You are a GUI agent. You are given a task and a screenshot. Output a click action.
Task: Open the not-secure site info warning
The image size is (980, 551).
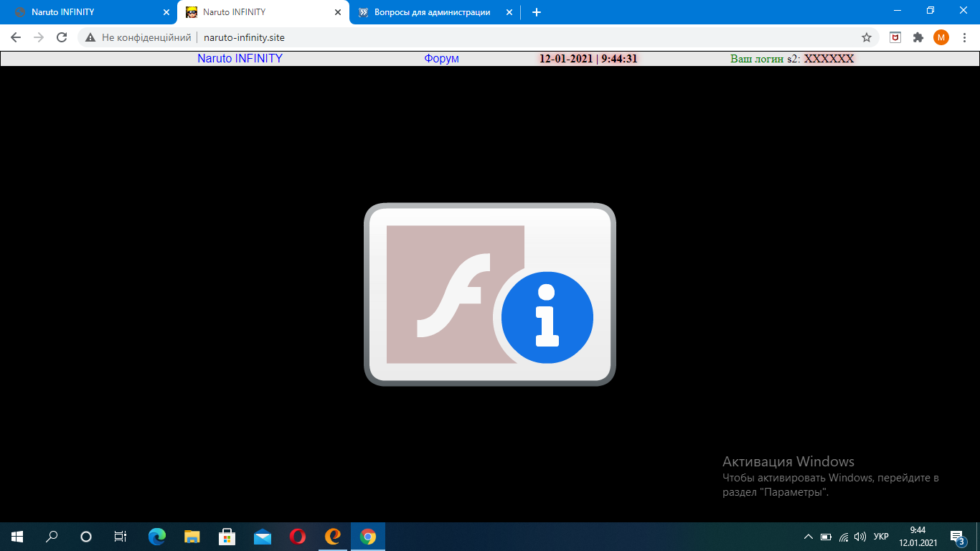click(138, 37)
